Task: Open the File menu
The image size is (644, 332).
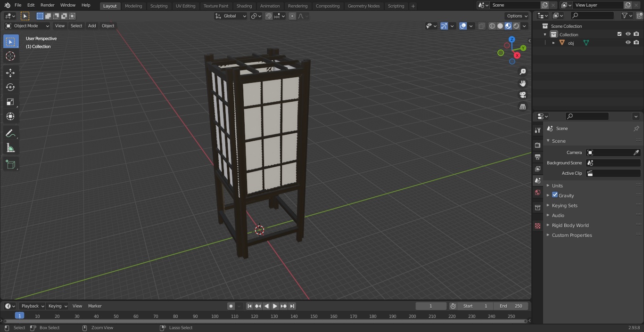Action: (x=18, y=5)
